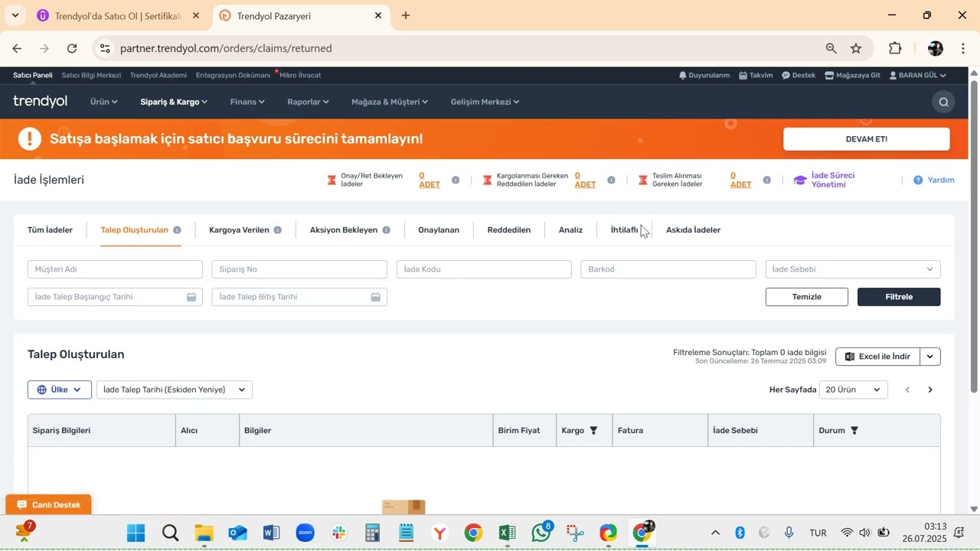
Task: Open İade Talep Tarihi sort dropdown
Action: tap(175, 390)
